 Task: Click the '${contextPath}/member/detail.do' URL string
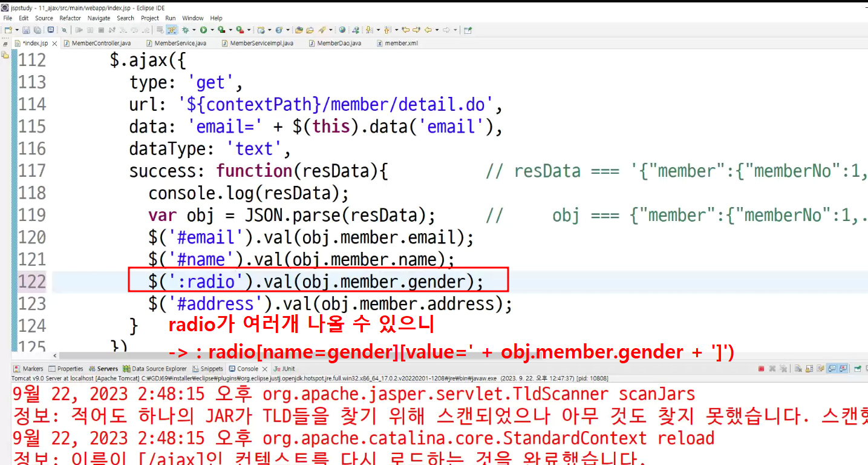click(338, 105)
